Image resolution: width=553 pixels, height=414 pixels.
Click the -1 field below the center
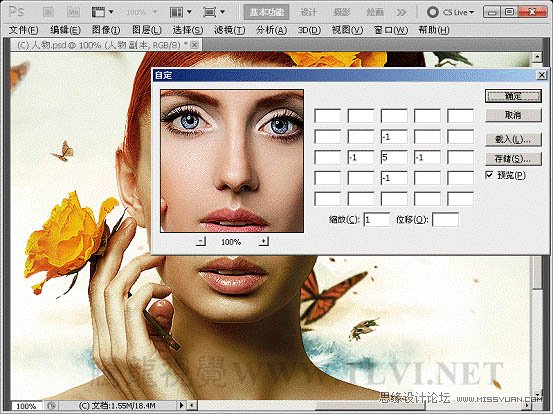tap(394, 178)
